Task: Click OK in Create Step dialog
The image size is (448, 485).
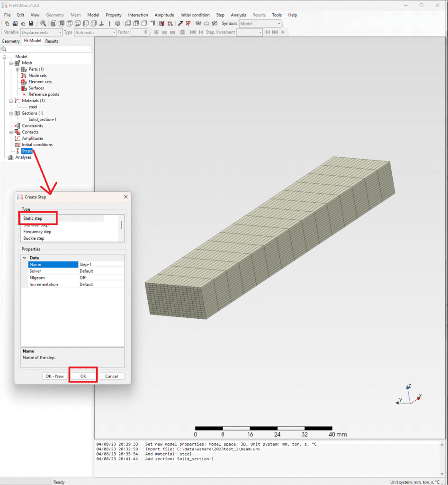Action: pos(83,376)
